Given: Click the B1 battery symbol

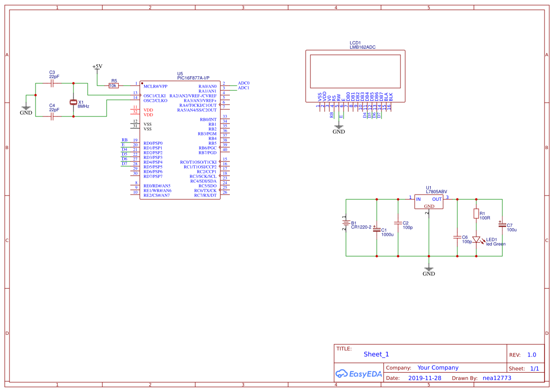Looking at the screenshot, I should pos(346,223).
